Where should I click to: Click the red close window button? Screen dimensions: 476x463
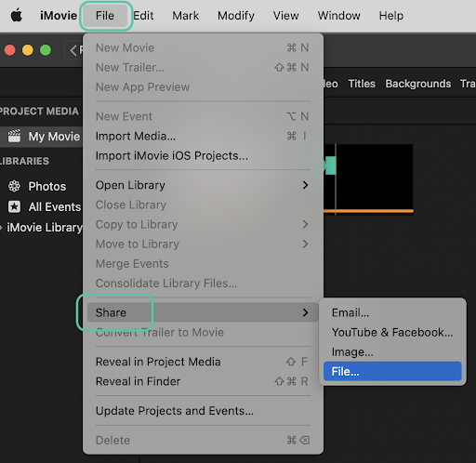tap(9, 50)
